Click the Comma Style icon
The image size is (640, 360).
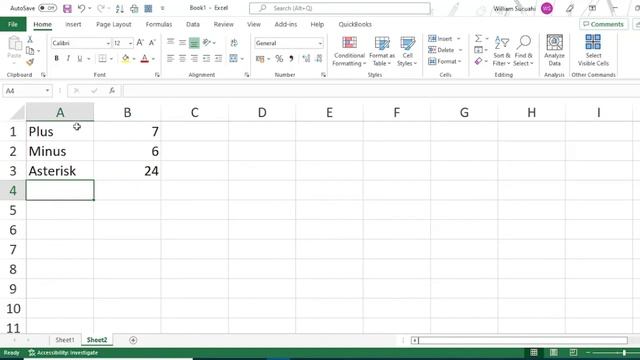291,59
